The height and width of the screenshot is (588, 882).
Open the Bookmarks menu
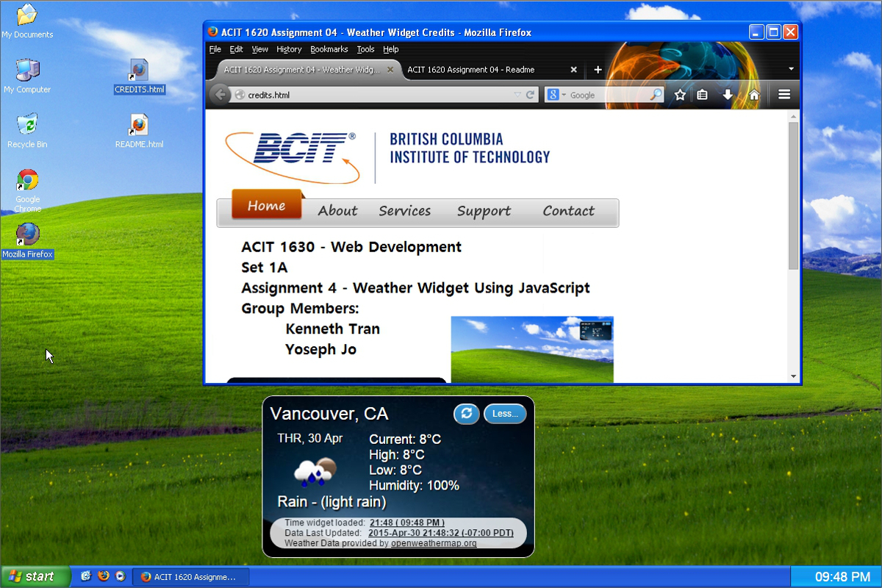(x=329, y=49)
